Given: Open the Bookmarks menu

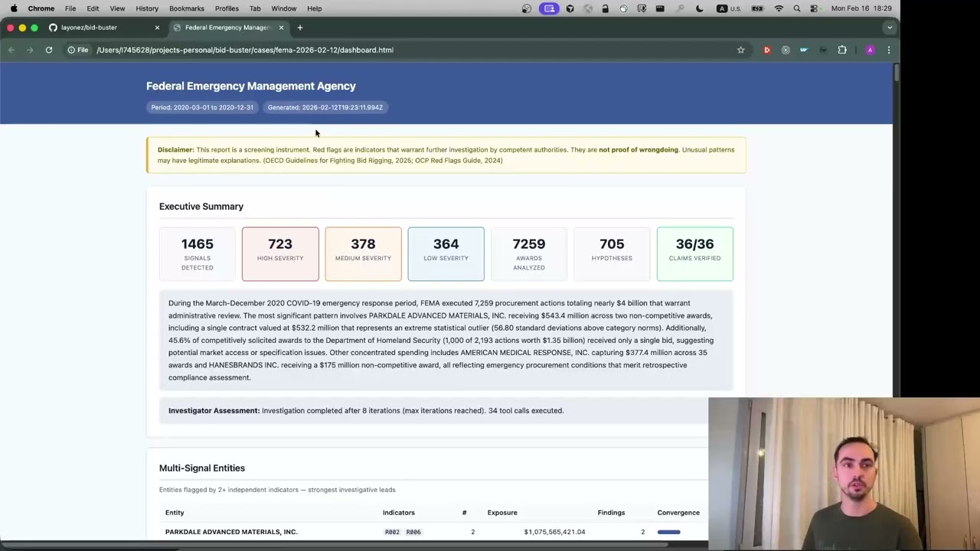Looking at the screenshot, I should (187, 8).
